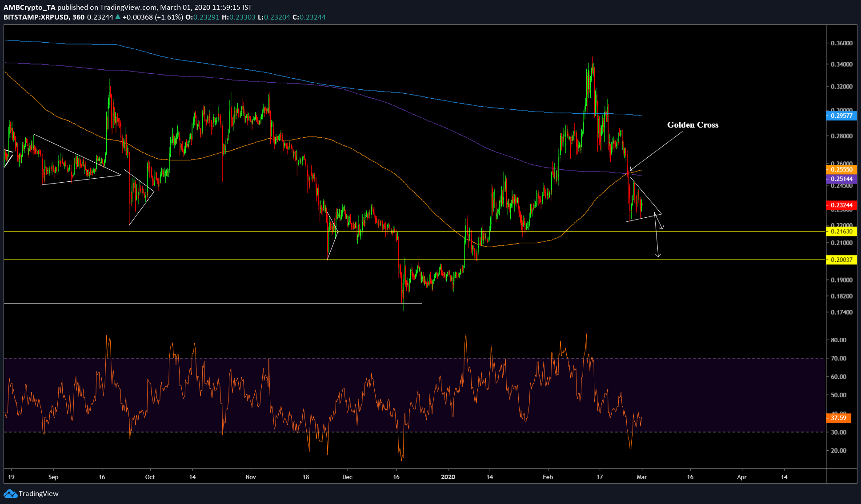Select the blue 0.29577 moving average label

841,116
